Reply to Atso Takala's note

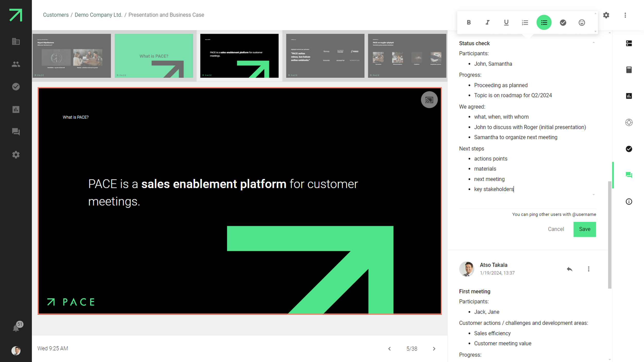pos(569,269)
